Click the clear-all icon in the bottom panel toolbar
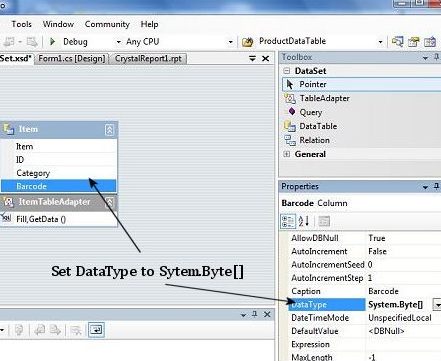The height and width of the screenshot is (361, 441). click(76, 330)
